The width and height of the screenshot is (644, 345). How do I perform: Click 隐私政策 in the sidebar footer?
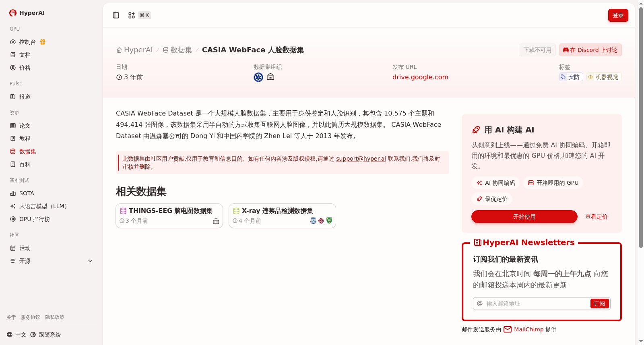click(x=55, y=317)
